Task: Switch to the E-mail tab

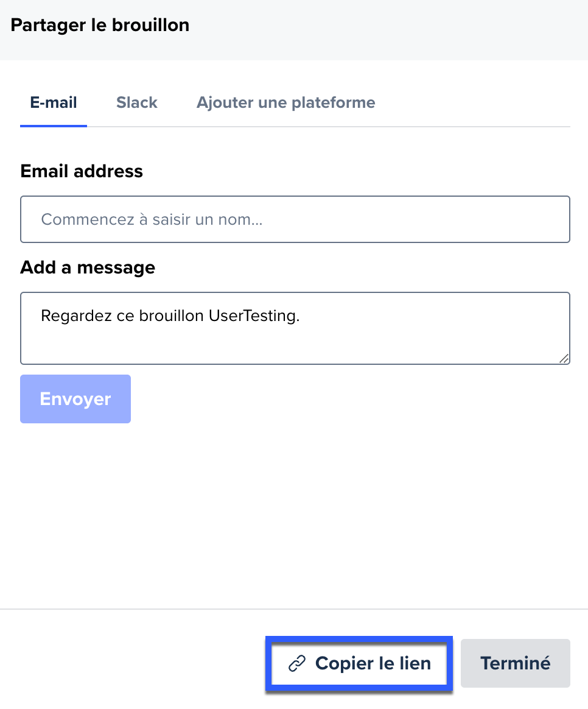Action: point(54,103)
